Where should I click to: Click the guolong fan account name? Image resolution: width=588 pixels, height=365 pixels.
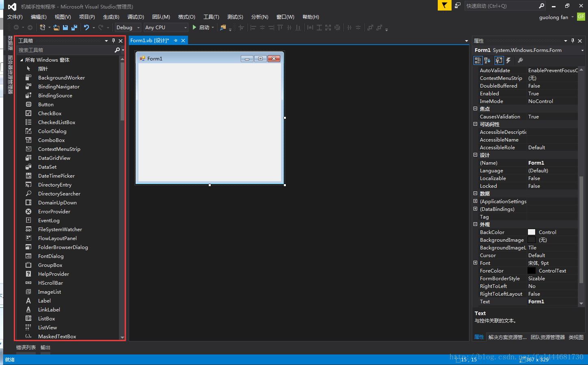(553, 17)
